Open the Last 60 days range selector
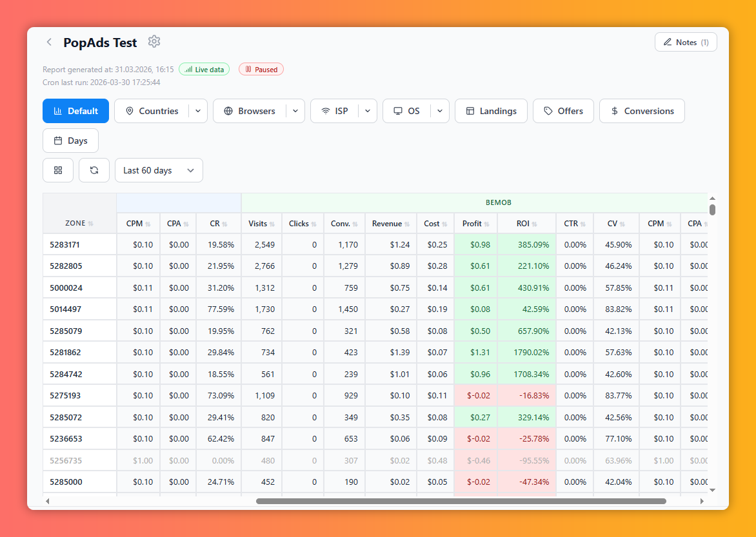The image size is (756, 537). pos(159,170)
